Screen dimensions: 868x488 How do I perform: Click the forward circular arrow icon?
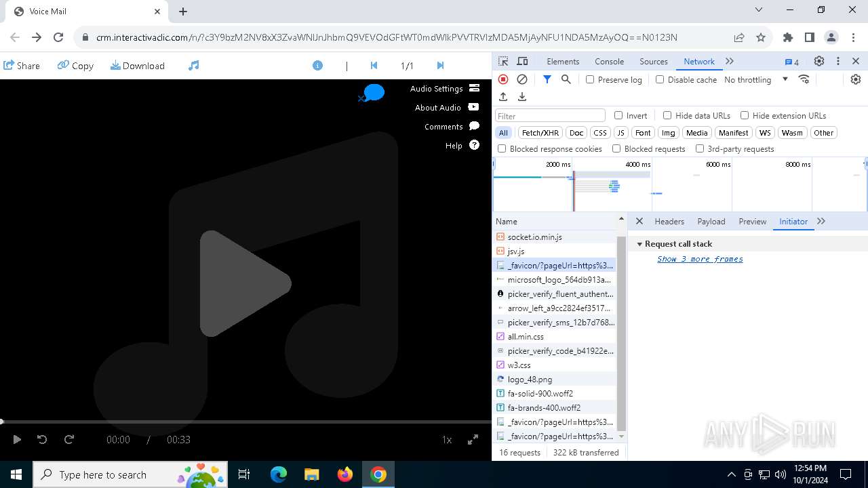68,440
